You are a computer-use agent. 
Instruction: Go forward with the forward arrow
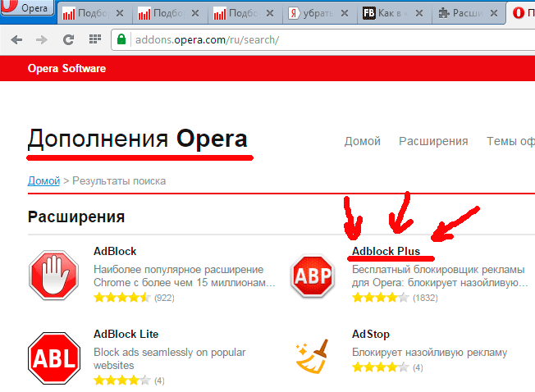(42, 40)
